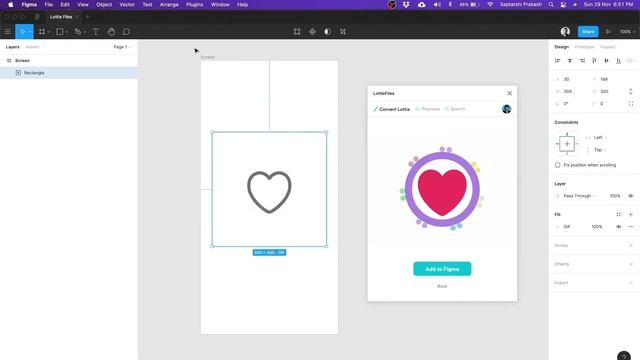Viewport: 640px width, 360px height.
Task: Select the Convert Lottie tab in the plugin
Action: [x=391, y=109]
